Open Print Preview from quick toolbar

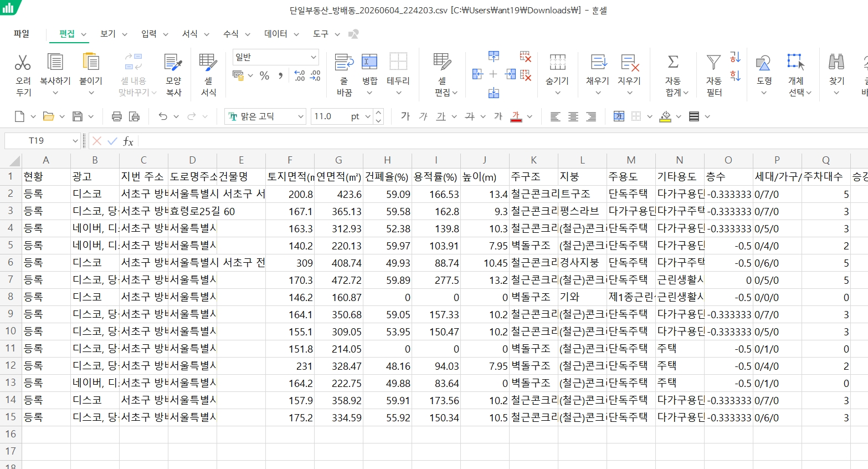pos(134,116)
